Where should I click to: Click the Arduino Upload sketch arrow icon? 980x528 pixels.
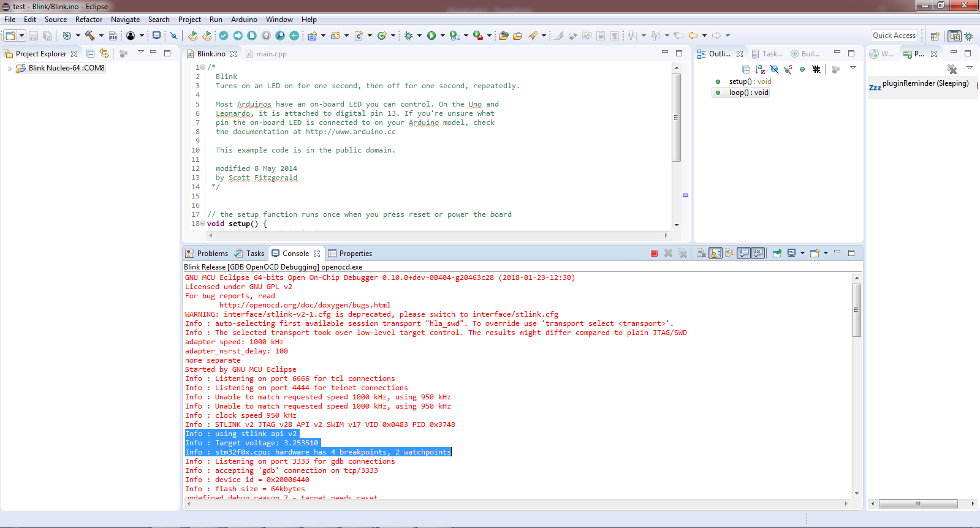tap(238, 36)
